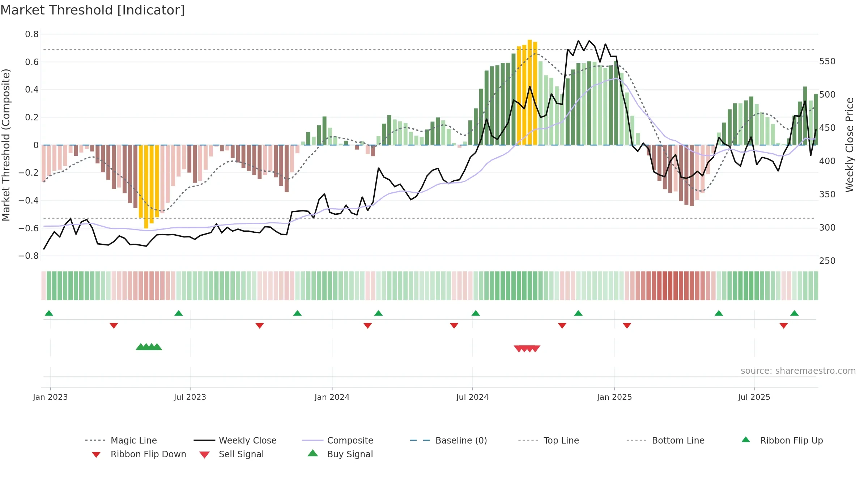Screen dimensions: 868x488
Task: Click the Jul 2024 x-axis label
Action: click(472, 397)
